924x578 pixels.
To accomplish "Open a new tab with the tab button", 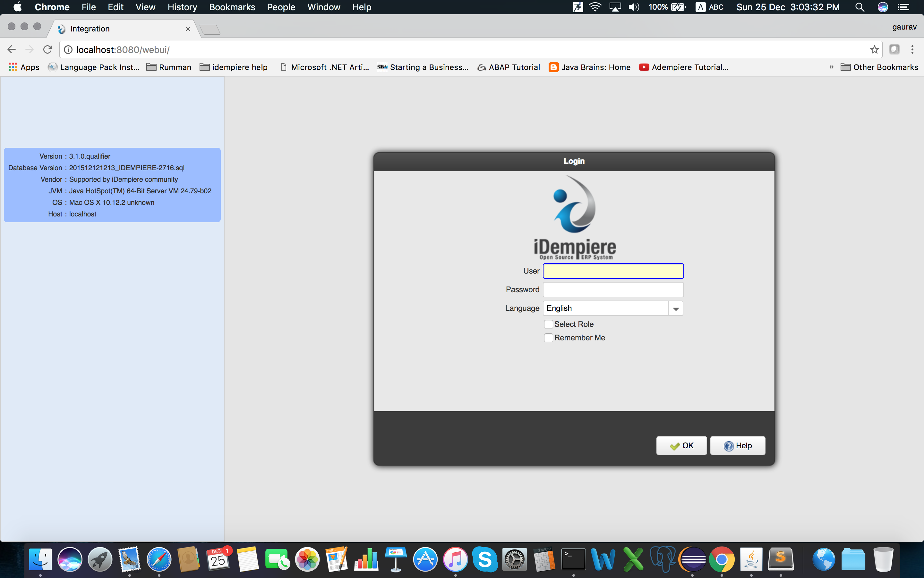I will (210, 30).
